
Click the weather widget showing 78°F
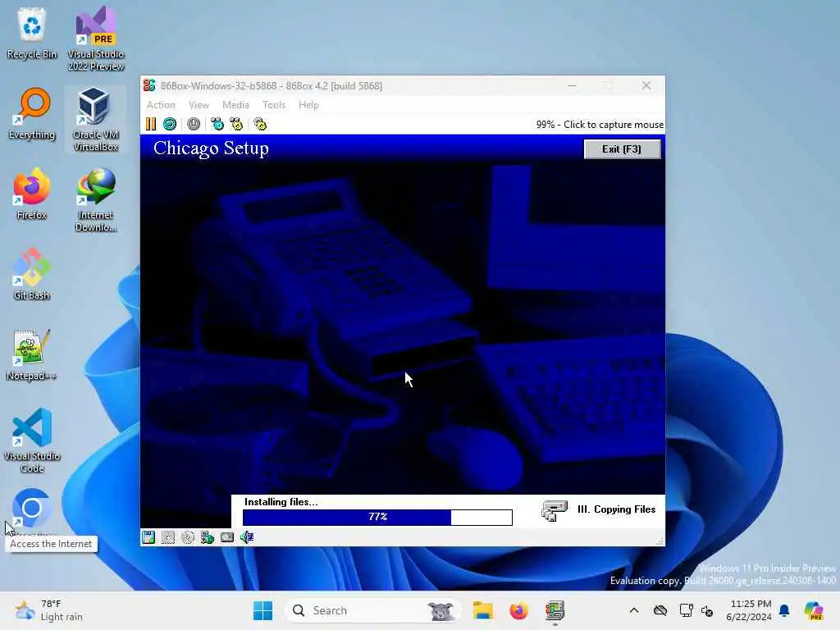49,610
